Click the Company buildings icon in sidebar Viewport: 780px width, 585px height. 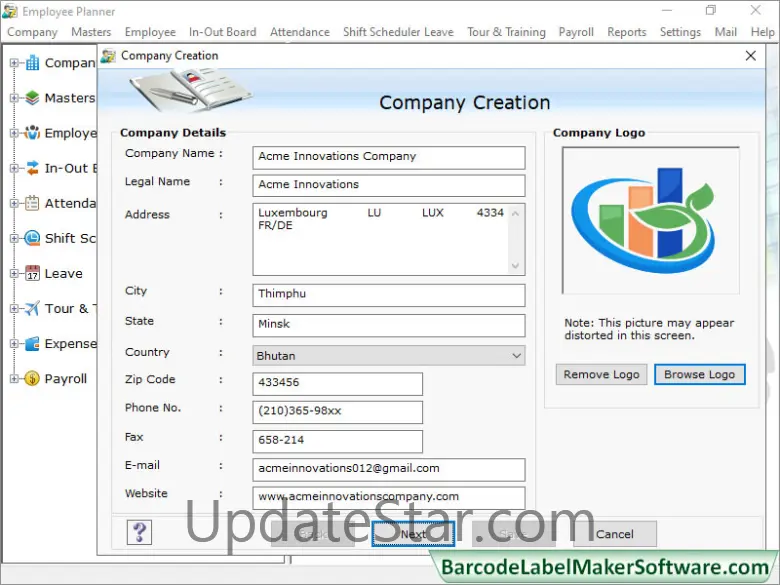click(32, 63)
